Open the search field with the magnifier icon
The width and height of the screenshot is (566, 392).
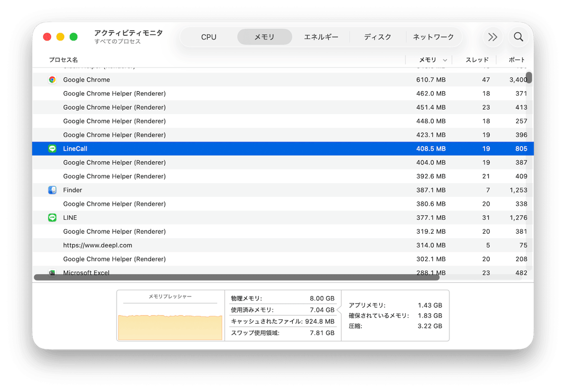[518, 37]
